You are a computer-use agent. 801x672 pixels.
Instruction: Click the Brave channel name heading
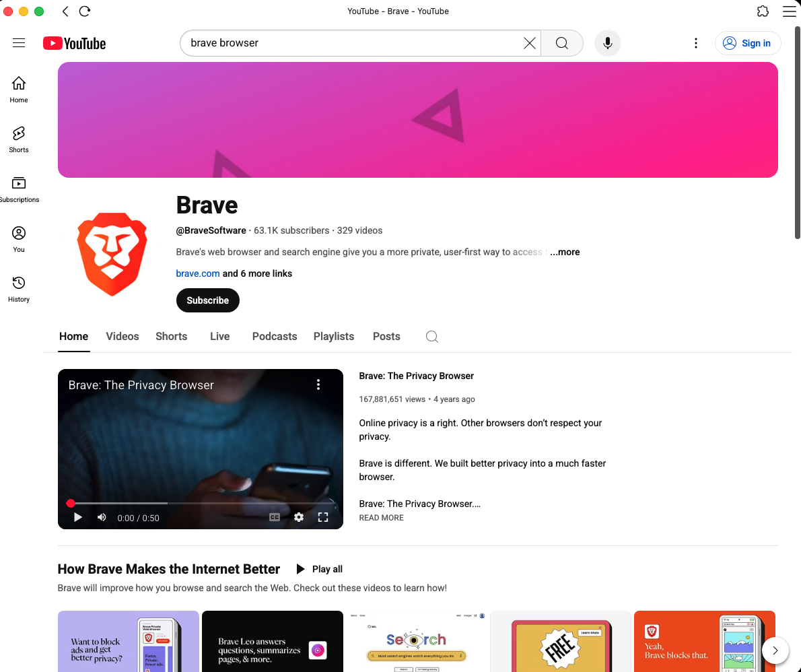207,205
